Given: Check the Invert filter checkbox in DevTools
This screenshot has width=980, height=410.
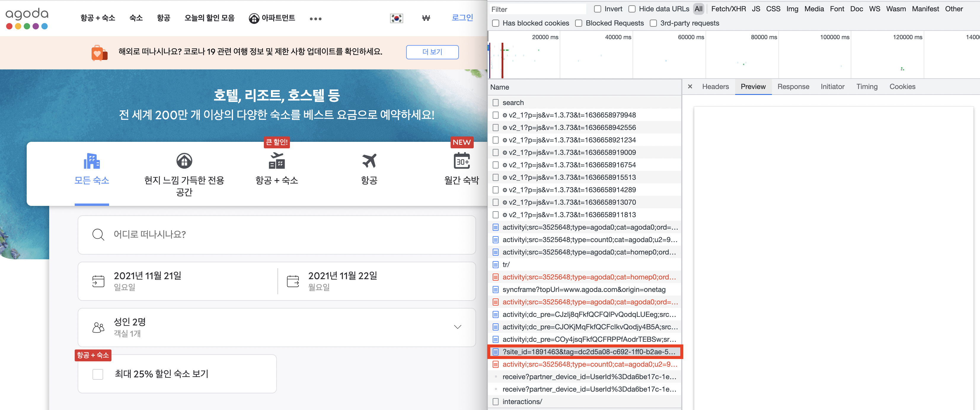Looking at the screenshot, I should [597, 8].
